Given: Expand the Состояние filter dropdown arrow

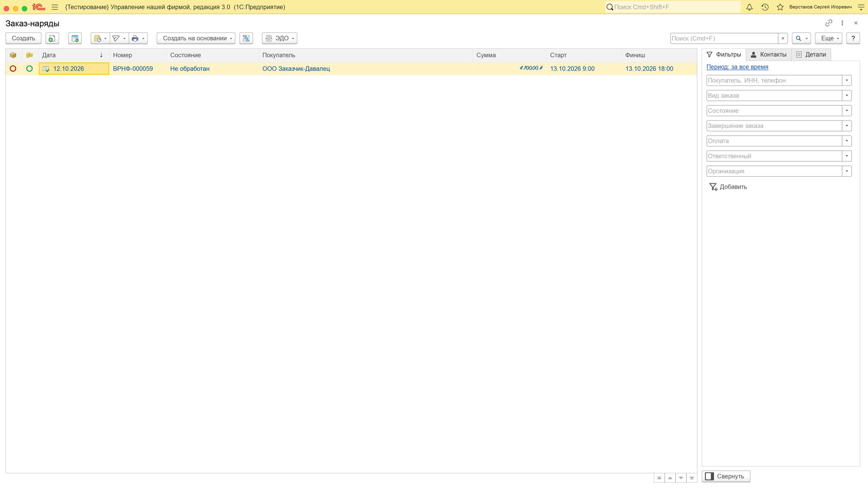Looking at the screenshot, I should tap(847, 111).
